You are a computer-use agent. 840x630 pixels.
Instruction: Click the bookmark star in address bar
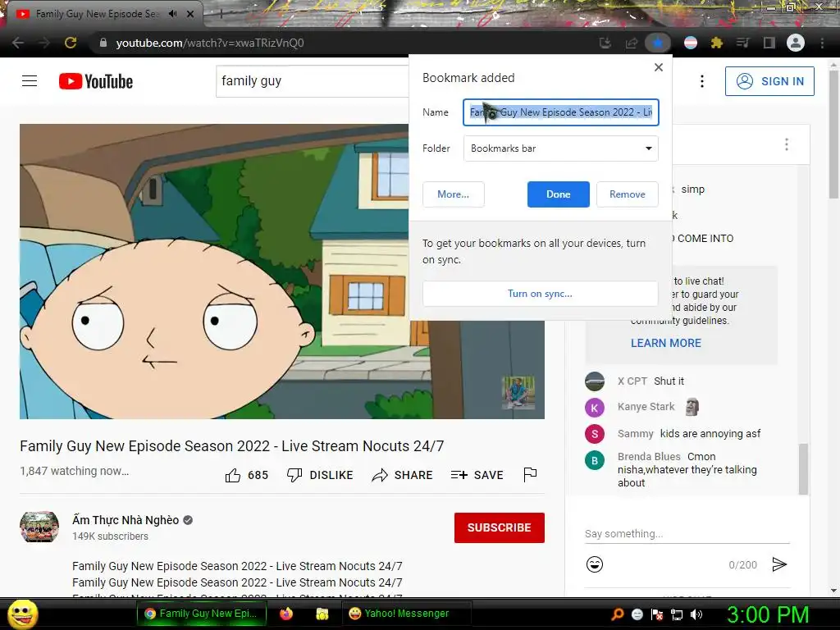(x=658, y=43)
